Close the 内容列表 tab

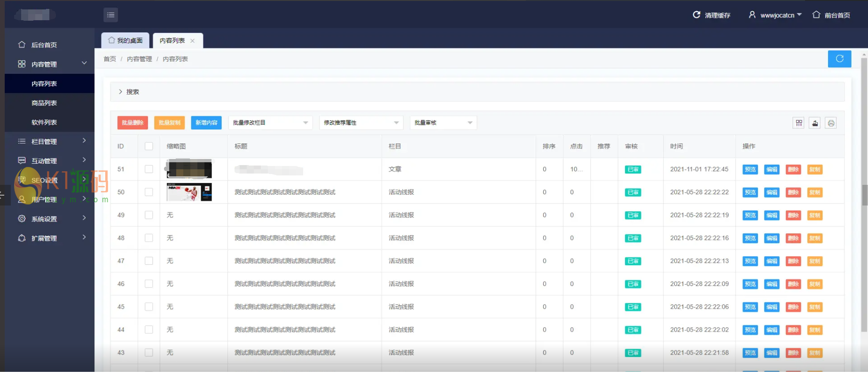click(x=193, y=41)
